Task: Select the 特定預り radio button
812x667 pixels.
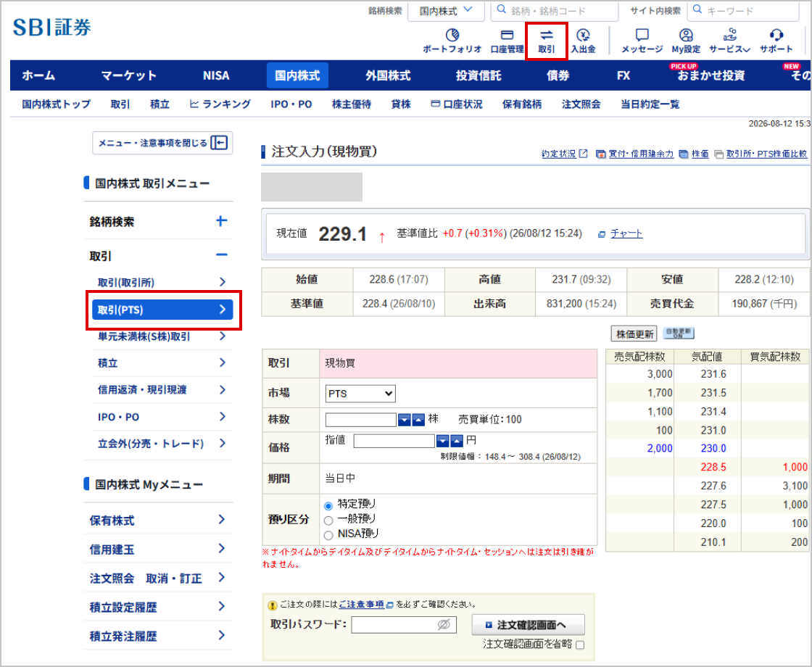Action: (x=328, y=505)
